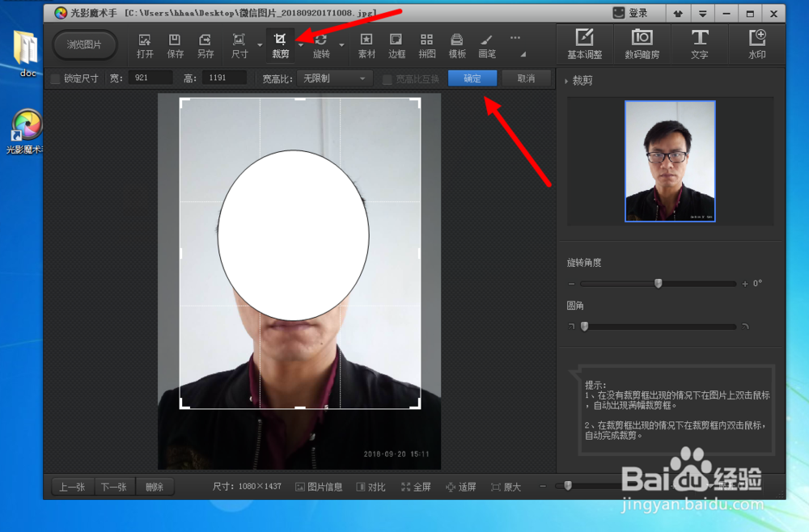The image size is (809, 532).
Task: Toggle the 对比 compare view
Action: [371, 487]
